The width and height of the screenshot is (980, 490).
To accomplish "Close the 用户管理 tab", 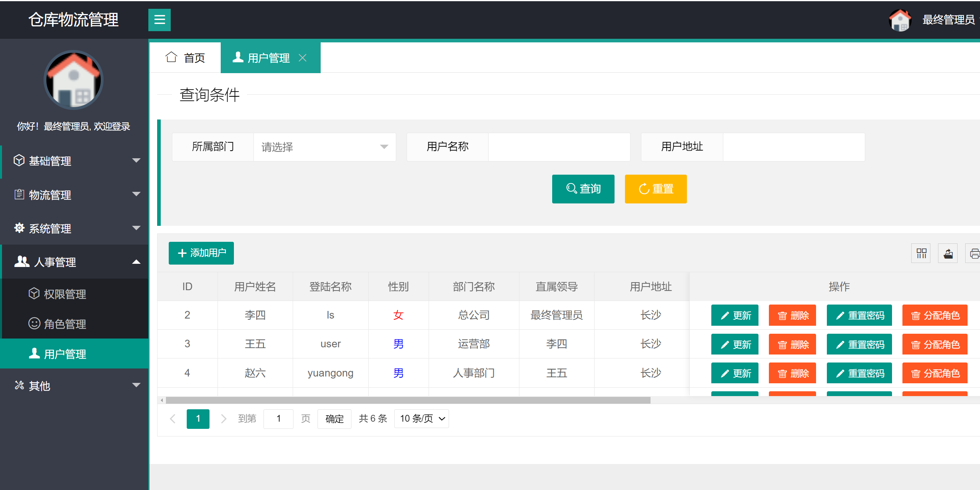I will [303, 58].
